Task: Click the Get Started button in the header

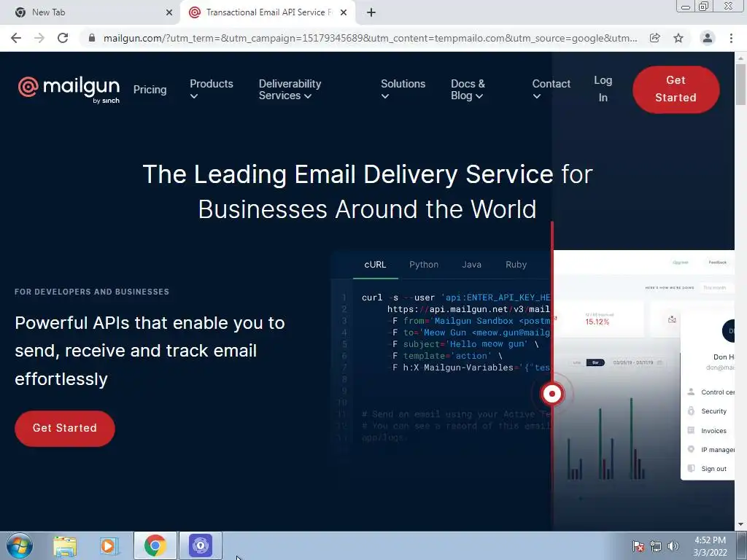Action: [676, 89]
